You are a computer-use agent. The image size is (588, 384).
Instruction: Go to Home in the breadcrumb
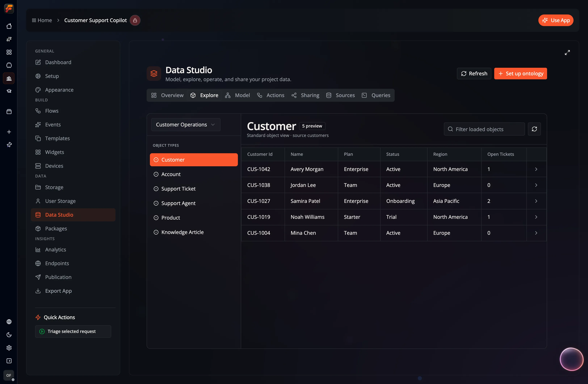pyautogui.click(x=42, y=20)
